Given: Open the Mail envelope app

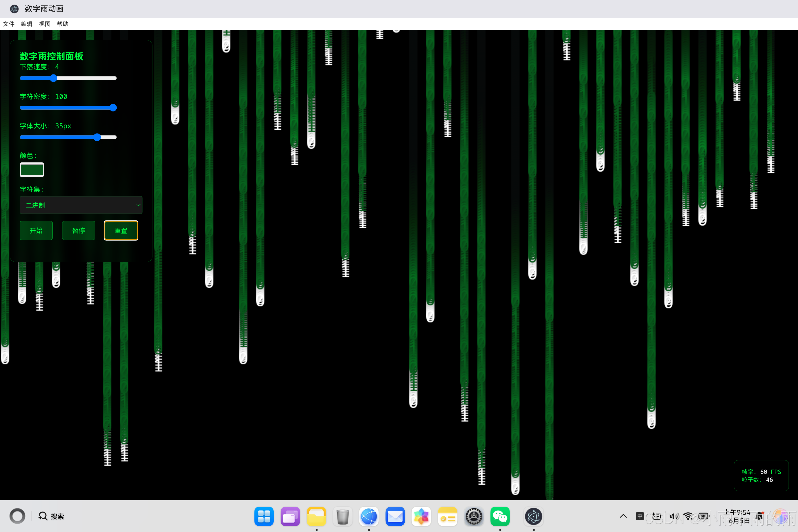Looking at the screenshot, I should (x=395, y=516).
